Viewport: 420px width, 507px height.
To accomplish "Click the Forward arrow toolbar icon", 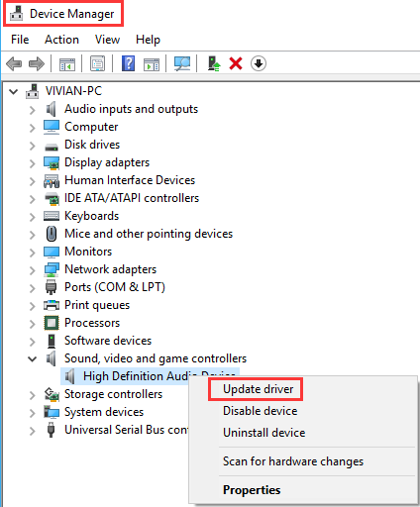I will (37, 63).
